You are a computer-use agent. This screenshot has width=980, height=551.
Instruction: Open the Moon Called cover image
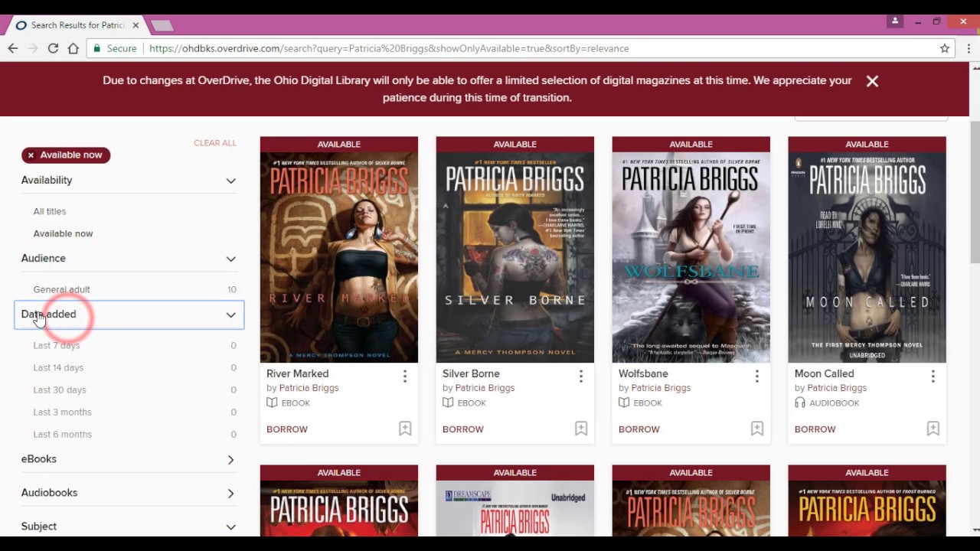click(x=867, y=257)
